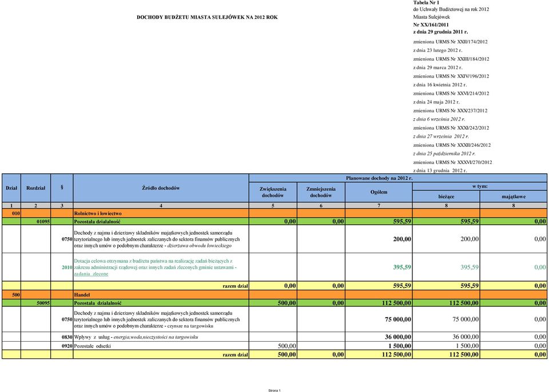Select bold '1 500,00' in the Ogółem column
This screenshot has width=549, height=392.
(400, 346)
